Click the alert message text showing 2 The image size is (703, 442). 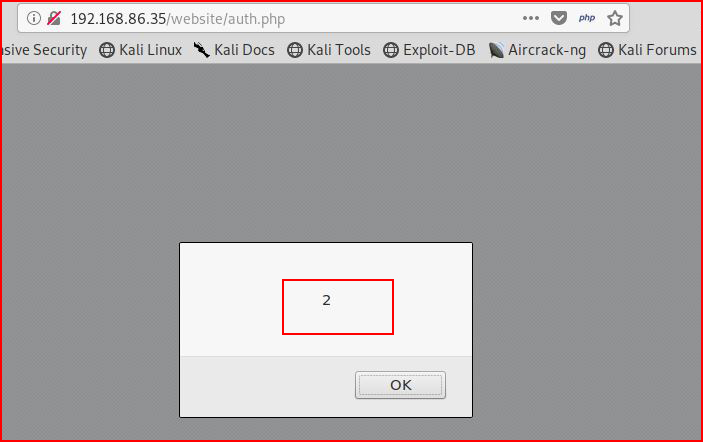(326, 300)
